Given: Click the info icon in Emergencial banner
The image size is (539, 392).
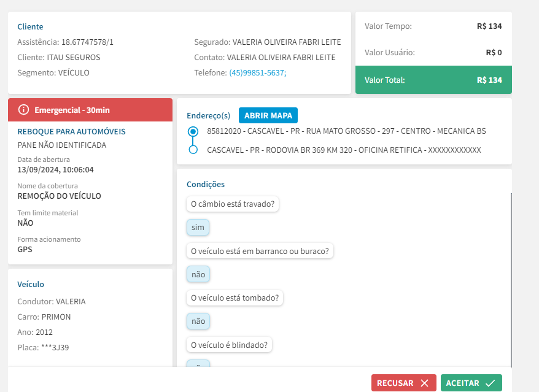Looking at the screenshot, I should [x=24, y=110].
